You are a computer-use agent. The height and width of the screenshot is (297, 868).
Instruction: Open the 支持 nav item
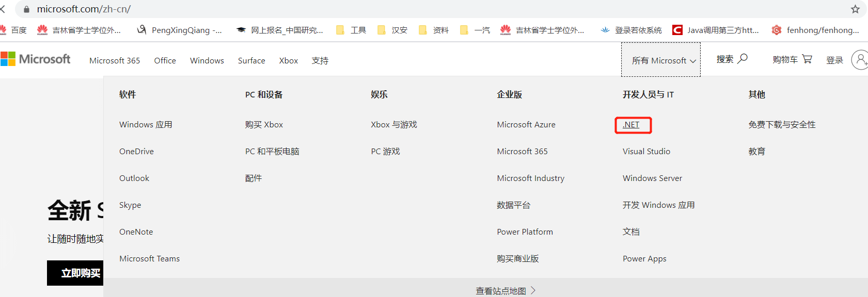pos(320,60)
